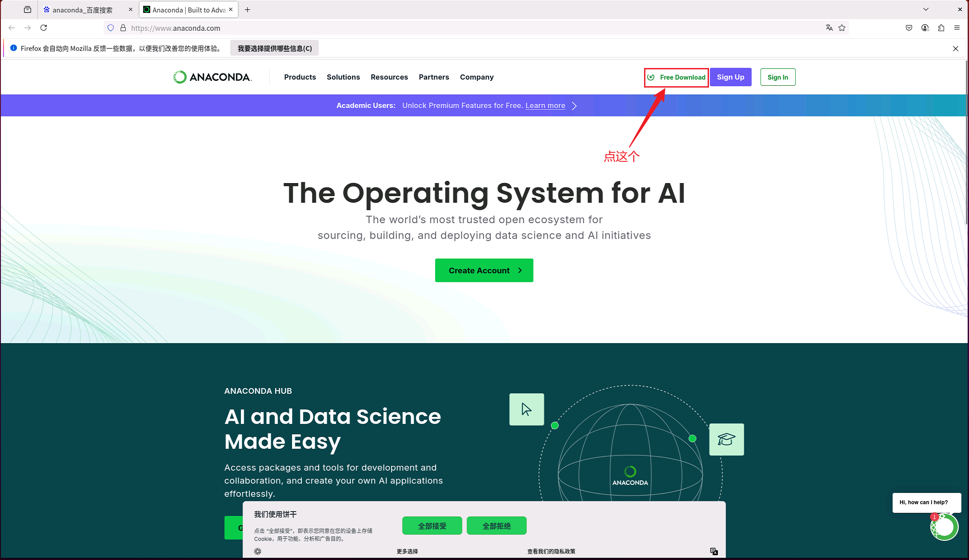Open the Products navigation menu
Viewport: 969px width, 560px height.
point(300,77)
